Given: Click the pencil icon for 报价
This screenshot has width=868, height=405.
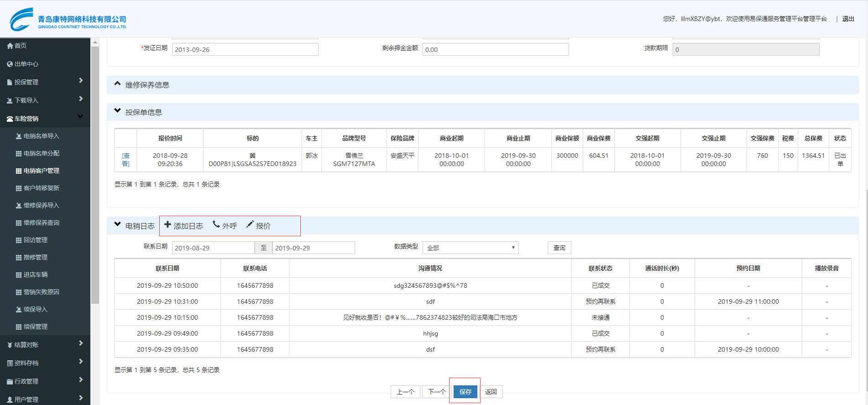Looking at the screenshot, I should [250, 224].
